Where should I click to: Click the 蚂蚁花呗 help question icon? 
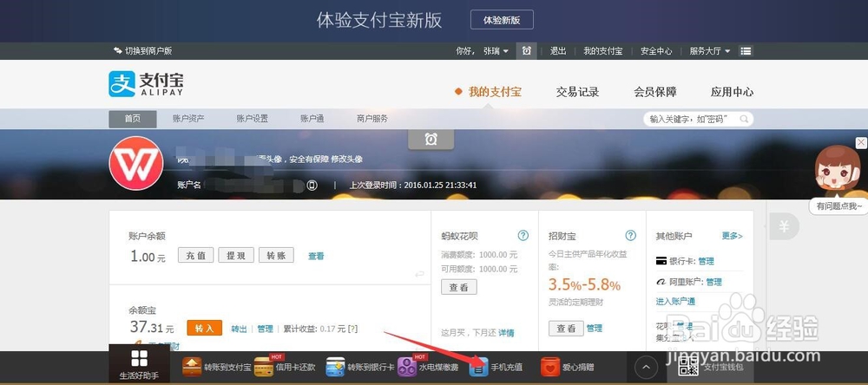tap(523, 236)
